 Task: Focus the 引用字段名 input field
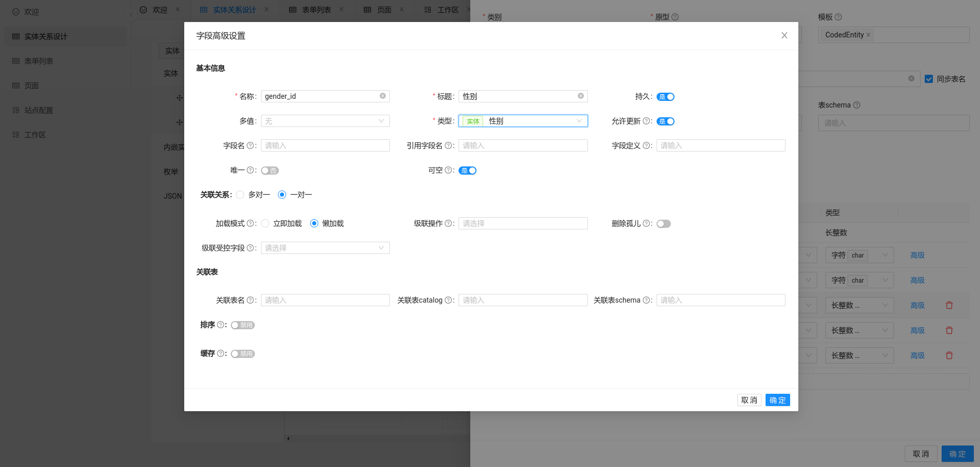pyautogui.click(x=523, y=145)
